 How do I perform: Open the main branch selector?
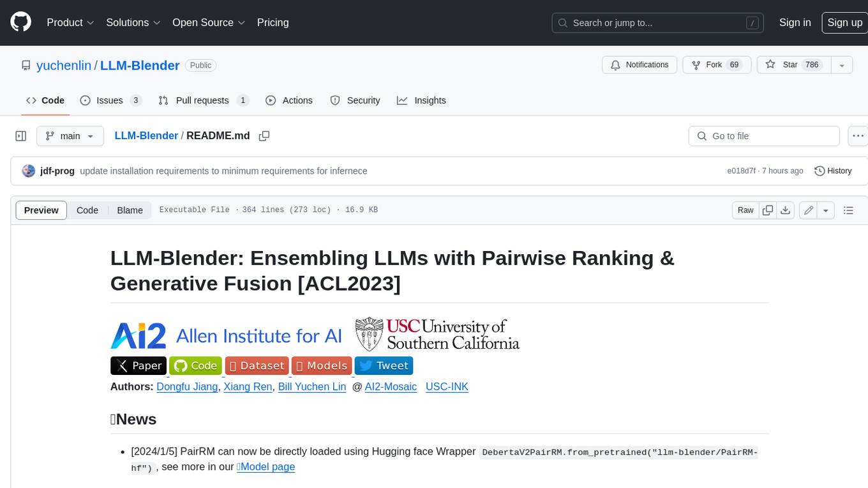tap(70, 136)
